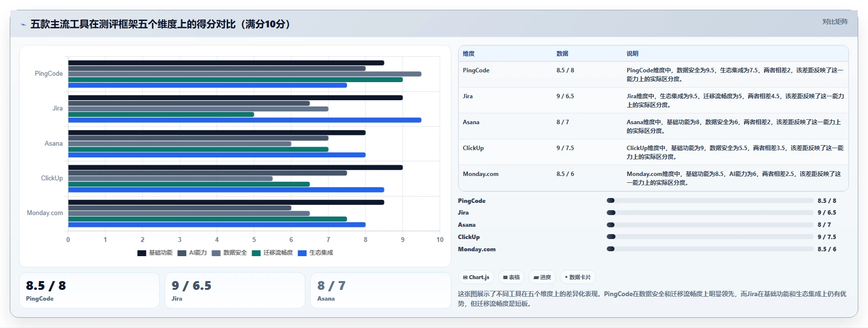The height and width of the screenshot is (328, 868).
Task: Click Jira's green 迁移流畅度 bar
Action: pos(161,114)
